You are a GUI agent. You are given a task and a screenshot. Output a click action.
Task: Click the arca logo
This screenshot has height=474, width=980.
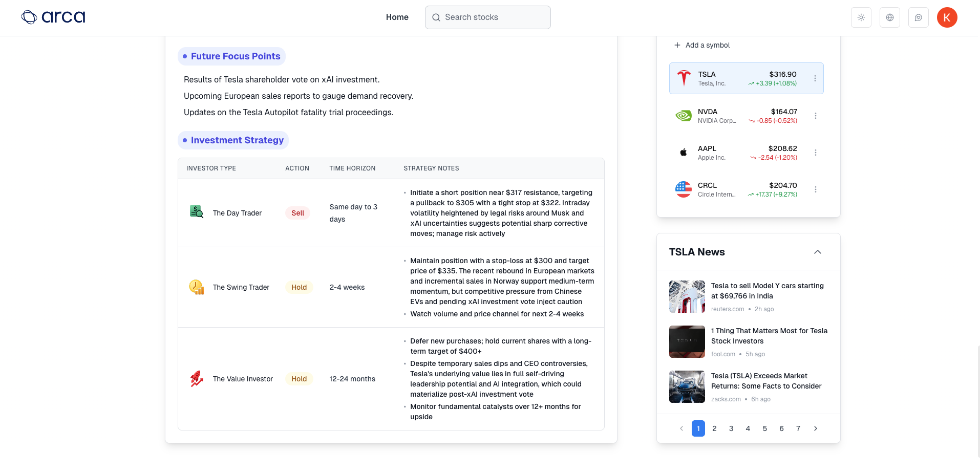(53, 17)
